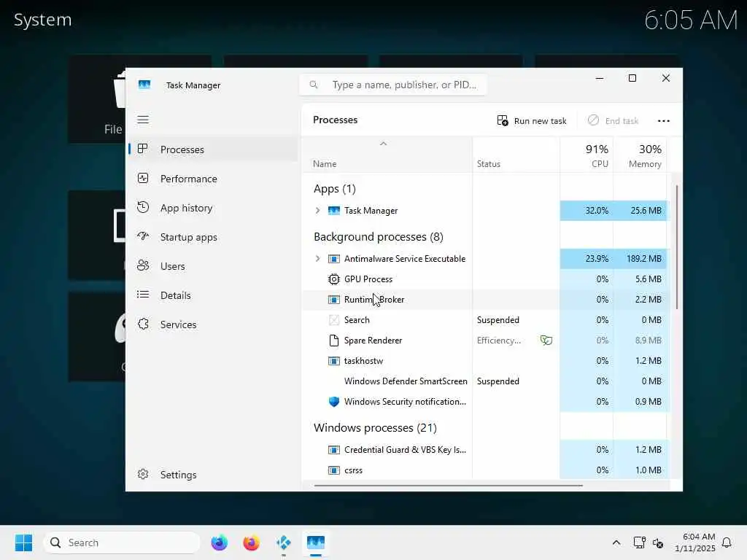Open the three-dots more options menu

[x=664, y=121]
